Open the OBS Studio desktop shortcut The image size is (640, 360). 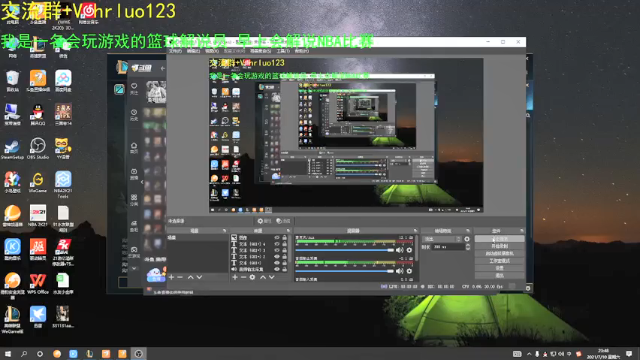click(38, 149)
